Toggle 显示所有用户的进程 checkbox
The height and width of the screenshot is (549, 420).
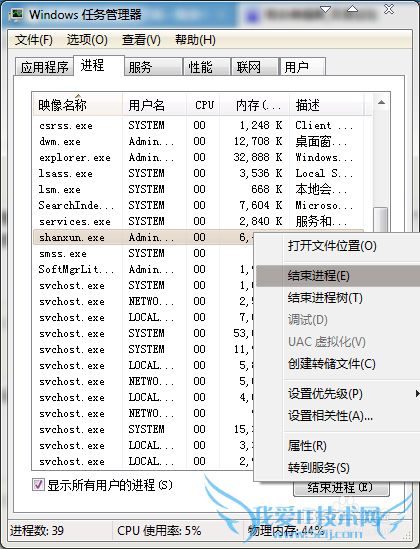(x=38, y=485)
